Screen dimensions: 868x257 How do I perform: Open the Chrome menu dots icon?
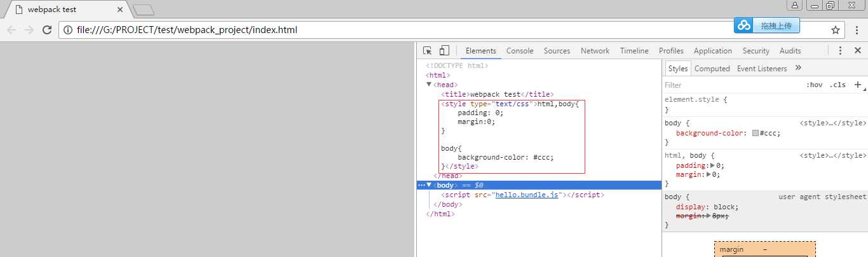click(x=857, y=30)
